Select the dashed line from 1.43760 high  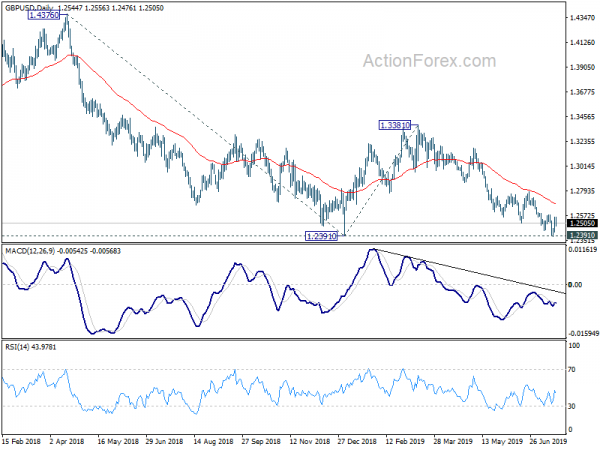pyautogui.click(x=207, y=126)
